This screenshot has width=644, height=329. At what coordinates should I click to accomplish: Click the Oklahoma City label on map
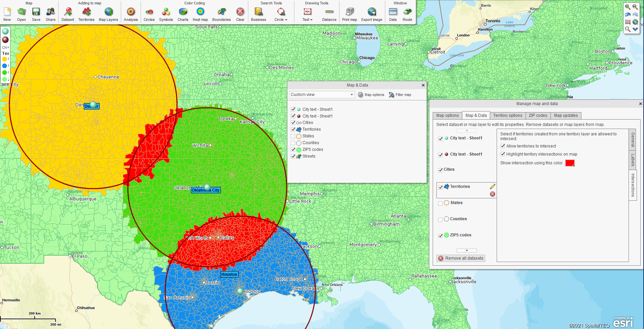(x=206, y=190)
